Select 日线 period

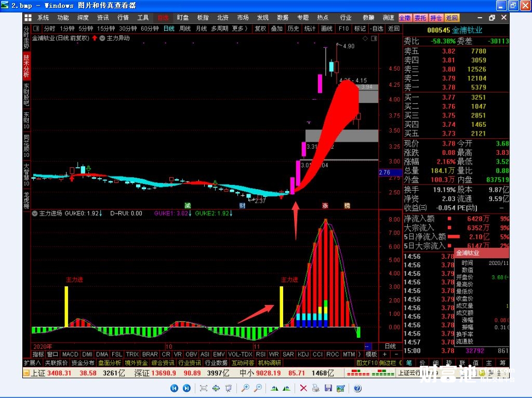[169, 29]
